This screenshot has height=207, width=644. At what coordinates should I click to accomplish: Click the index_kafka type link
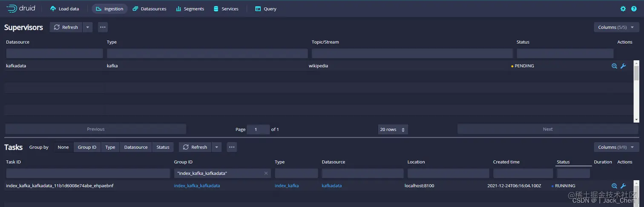coord(287,186)
